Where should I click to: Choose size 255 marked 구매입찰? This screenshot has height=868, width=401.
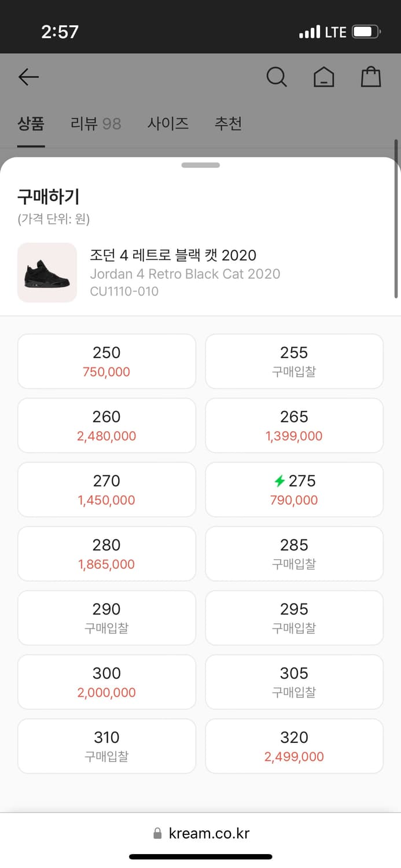coord(294,361)
